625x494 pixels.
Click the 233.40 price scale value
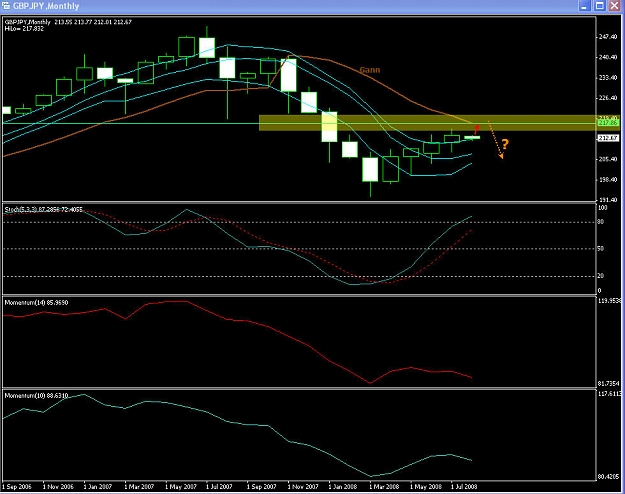coord(609,78)
